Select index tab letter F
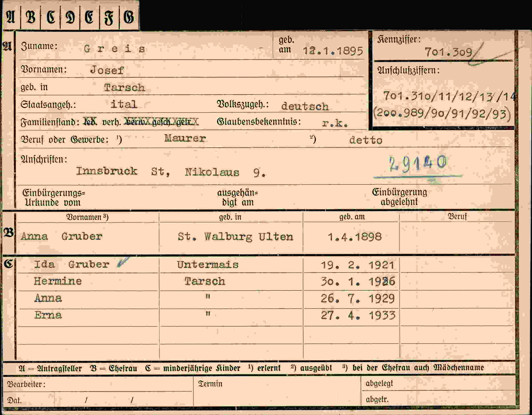The width and height of the screenshot is (532, 415). [x=109, y=18]
